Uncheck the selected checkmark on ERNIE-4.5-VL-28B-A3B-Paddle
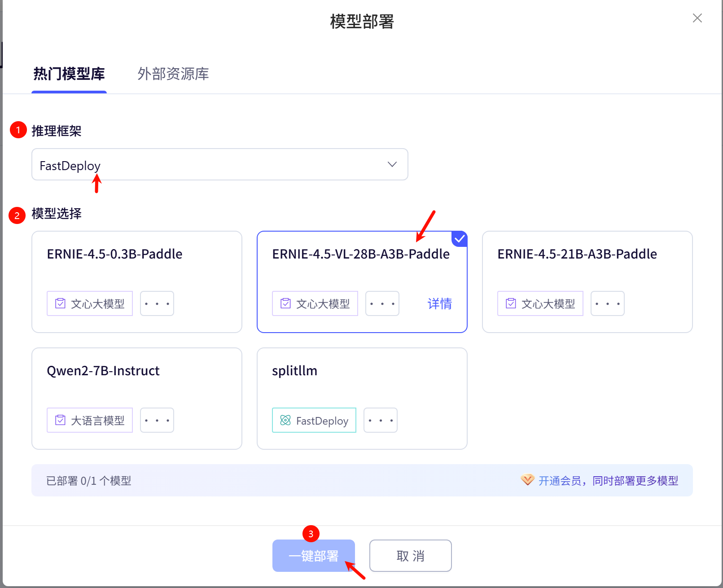The width and height of the screenshot is (723, 588). (459, 239)
